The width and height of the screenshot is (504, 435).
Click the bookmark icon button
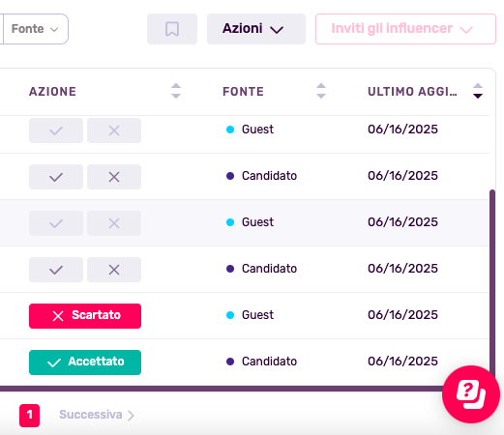(172, 29)
